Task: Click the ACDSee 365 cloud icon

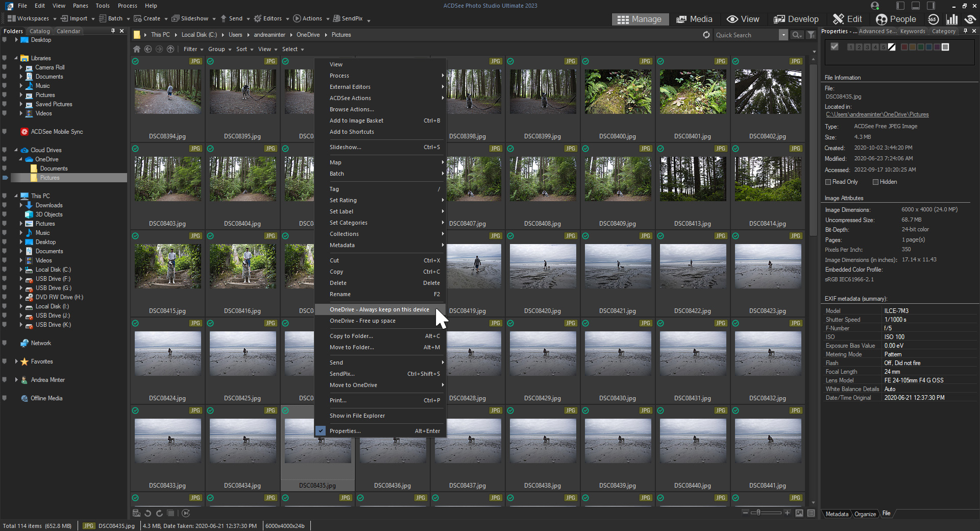Action: coord(933,19)
